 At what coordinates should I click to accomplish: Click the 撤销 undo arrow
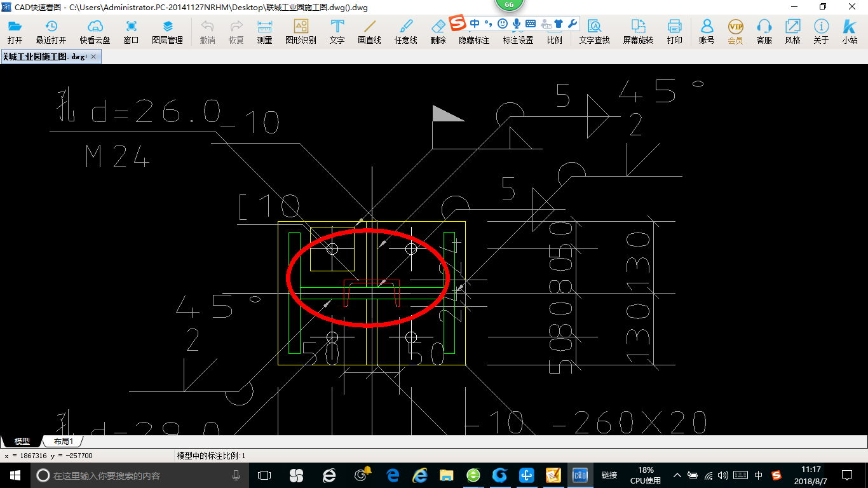pos(207,31)
